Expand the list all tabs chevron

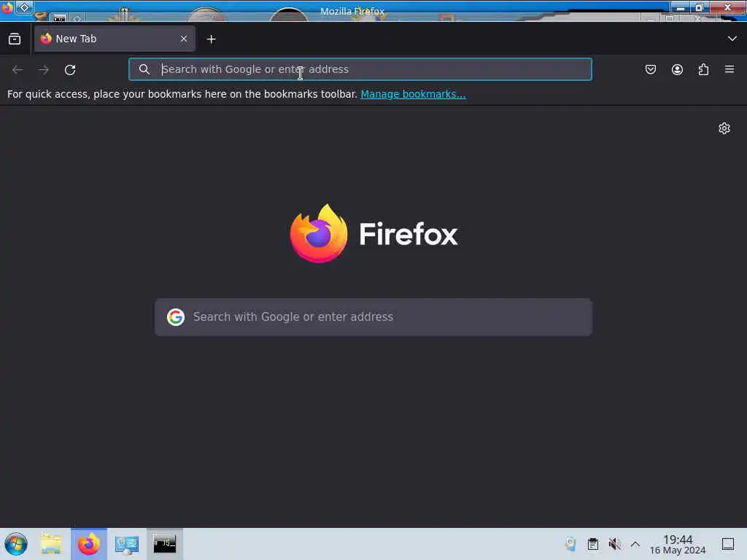tap(732, 39)
